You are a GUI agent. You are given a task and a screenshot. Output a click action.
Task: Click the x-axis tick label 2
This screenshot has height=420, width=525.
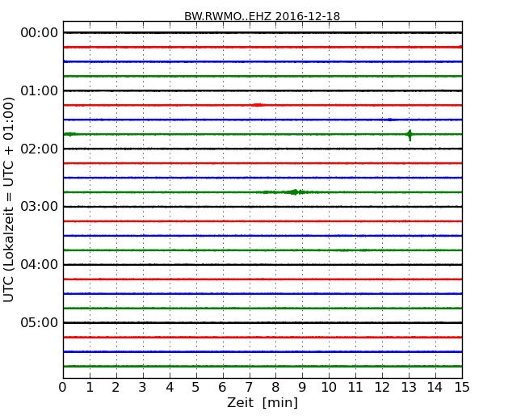[116, 388]
